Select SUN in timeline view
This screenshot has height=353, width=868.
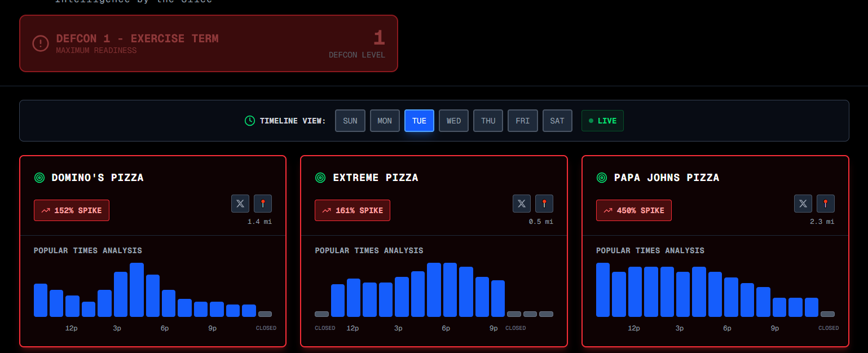(350, 121)
